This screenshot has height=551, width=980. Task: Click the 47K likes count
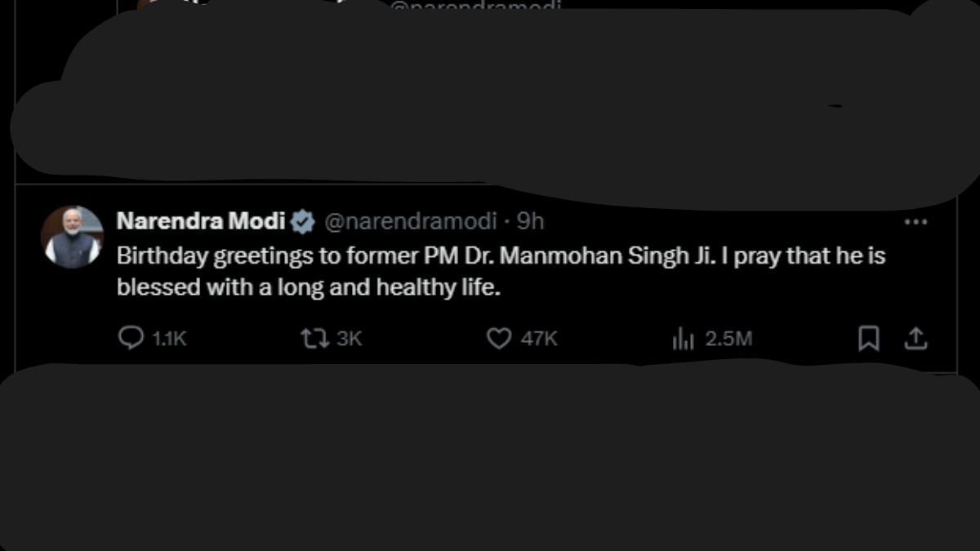pyautogui.click(x=539, y=339)
